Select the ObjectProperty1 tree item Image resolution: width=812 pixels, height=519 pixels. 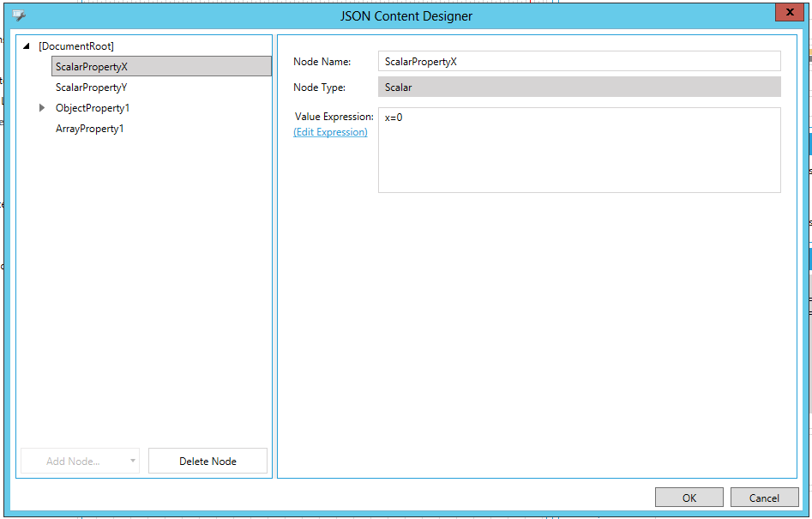pos(93,108)
